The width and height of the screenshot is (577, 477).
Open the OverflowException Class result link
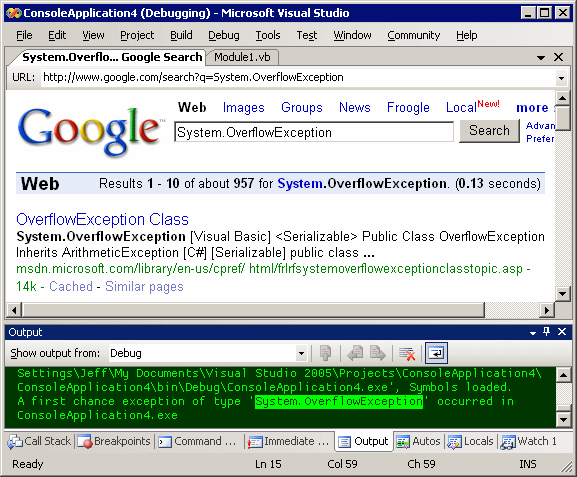click(102, 219)
